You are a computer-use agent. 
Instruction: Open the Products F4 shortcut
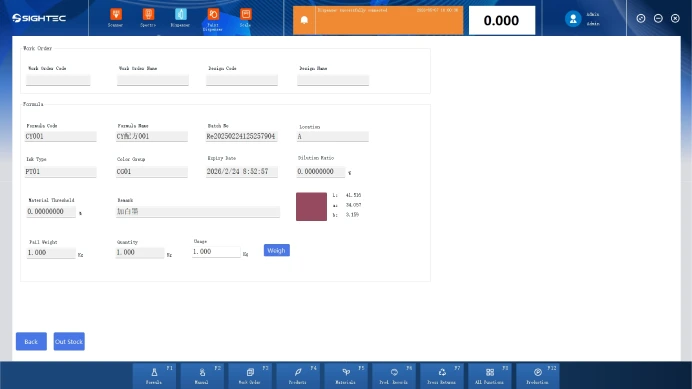point(298,375)
